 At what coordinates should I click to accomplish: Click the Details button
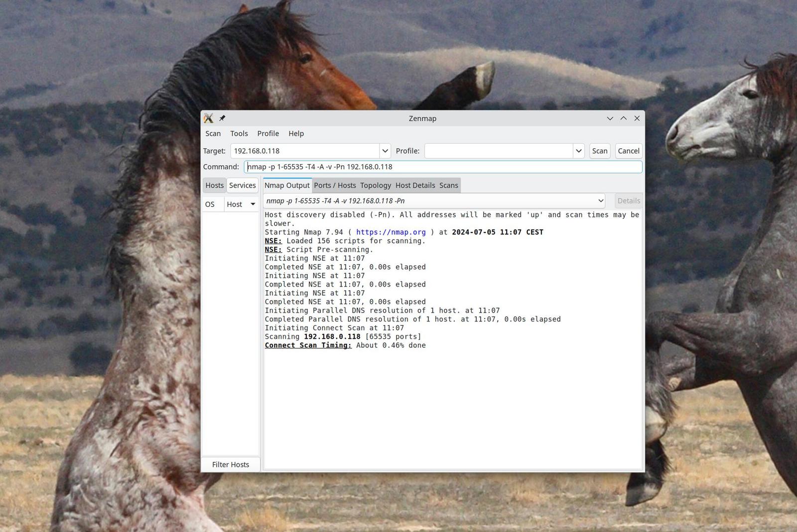click(x=629, y=201)
